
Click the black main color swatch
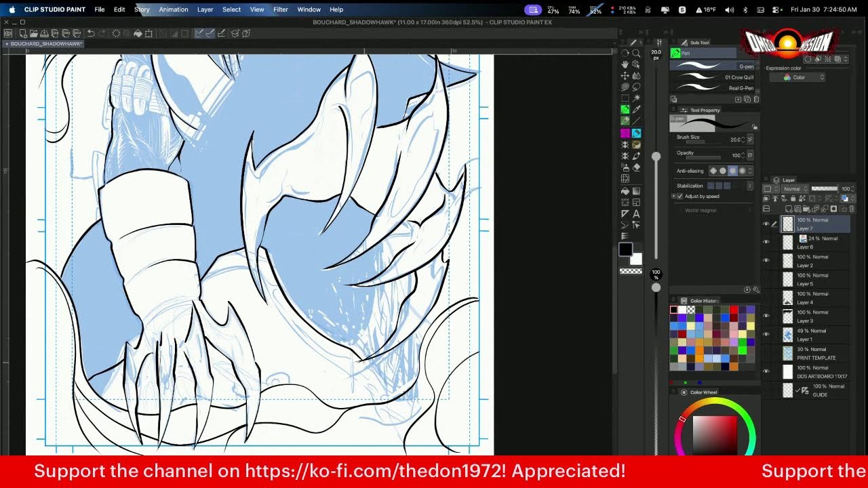pyautogui.click(x=625, y=249)
